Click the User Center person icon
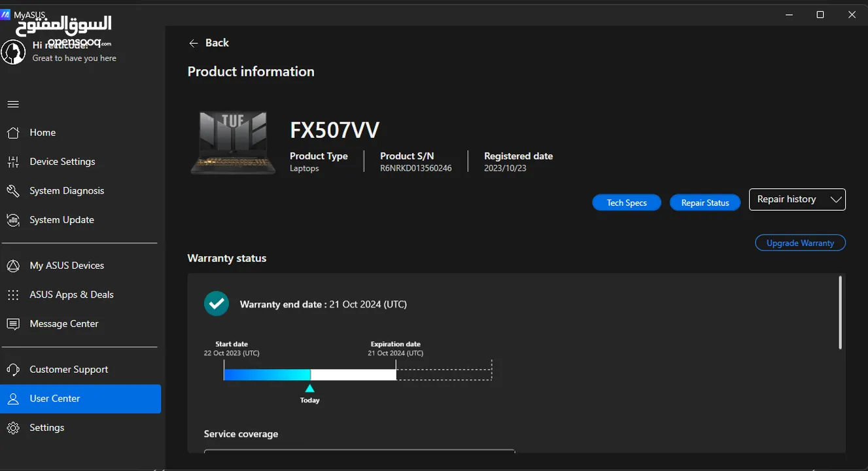 [13, 398]
